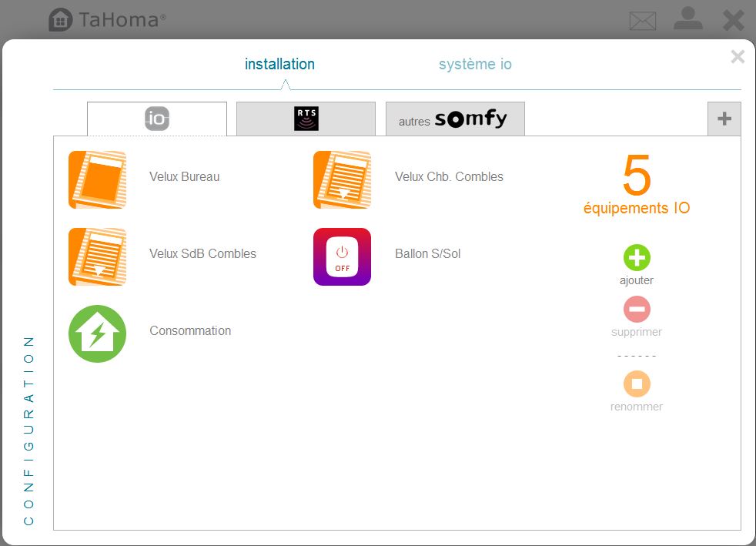The image size is (756, 546).
Task: Open the Velux Bureau window icon
Action: pos(97,179)
